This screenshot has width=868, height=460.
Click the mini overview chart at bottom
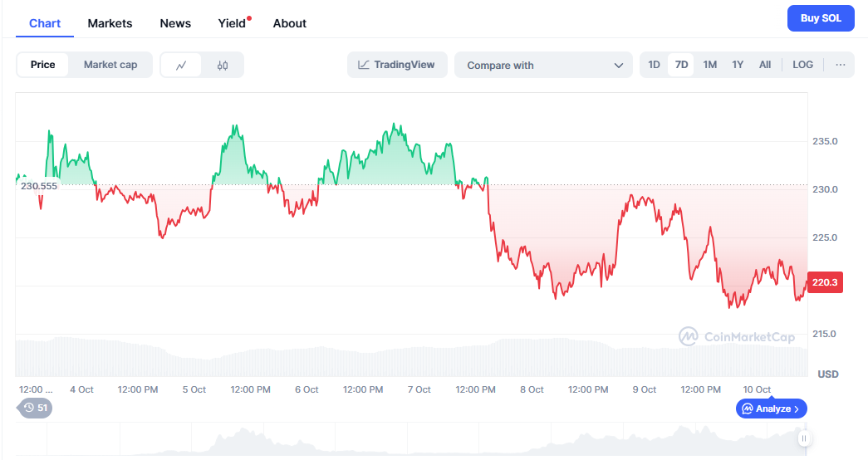415,440
